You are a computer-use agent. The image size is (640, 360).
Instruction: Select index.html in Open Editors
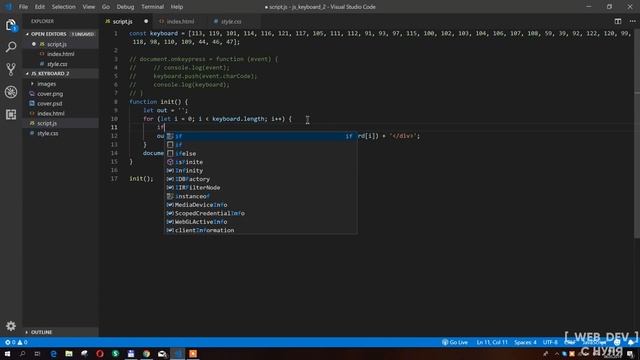click(x=60, y=54)
